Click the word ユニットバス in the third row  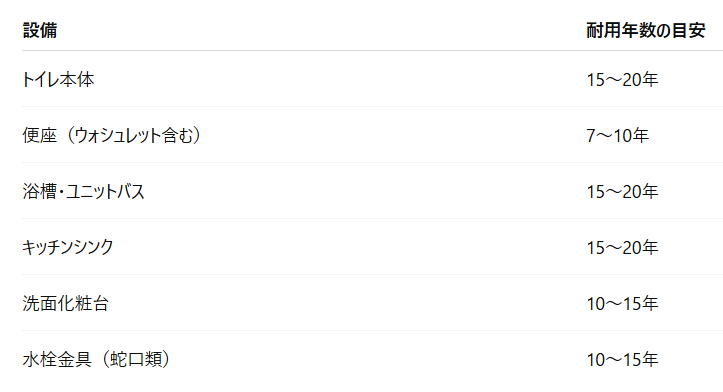(106, 191)
